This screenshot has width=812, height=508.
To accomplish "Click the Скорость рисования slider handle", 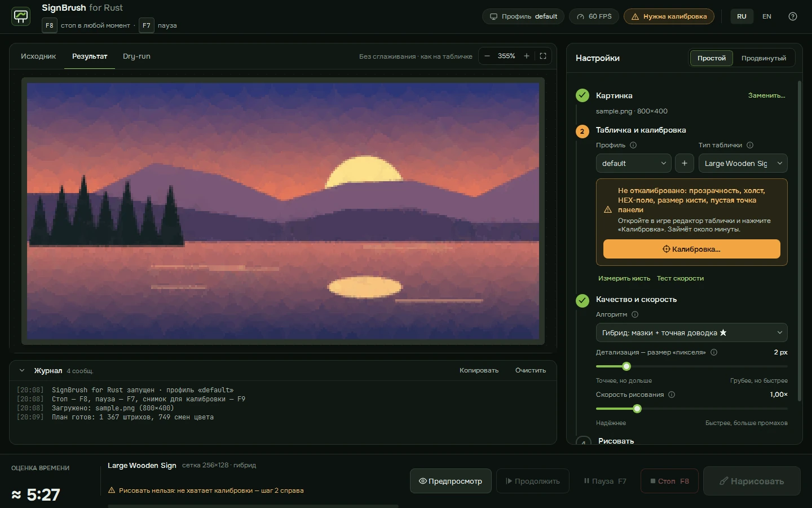I will click(x=637, y=409).
